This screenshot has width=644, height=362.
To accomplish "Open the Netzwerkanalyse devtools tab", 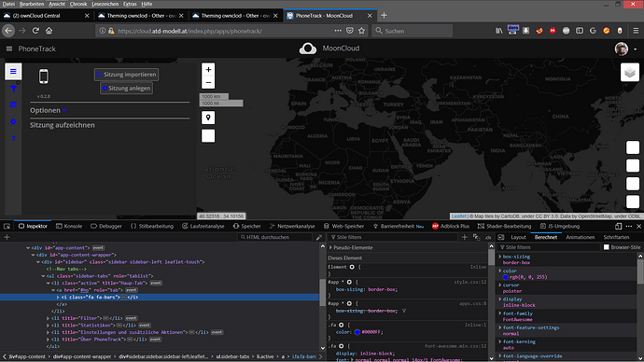I will tap(292, 226).
